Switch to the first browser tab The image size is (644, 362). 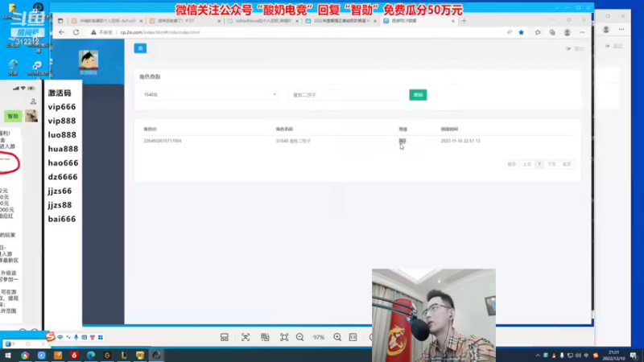107,21
